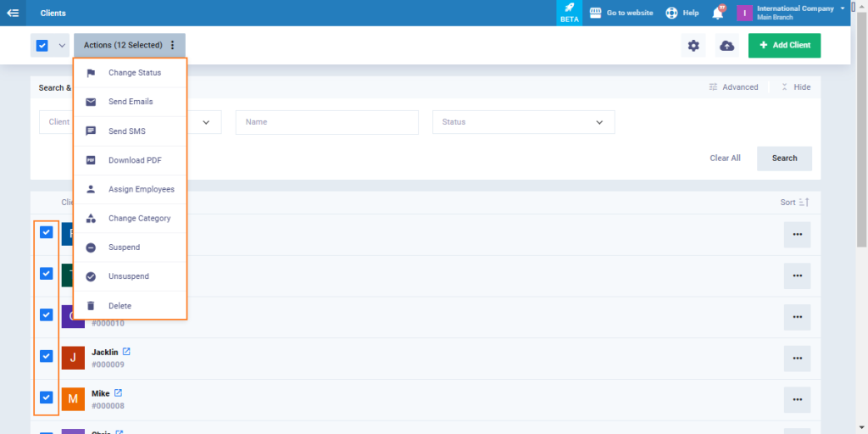The image size is (868, 434).
Task: Click the envelope icon for Send Emails
Action: tap(91, 102)
